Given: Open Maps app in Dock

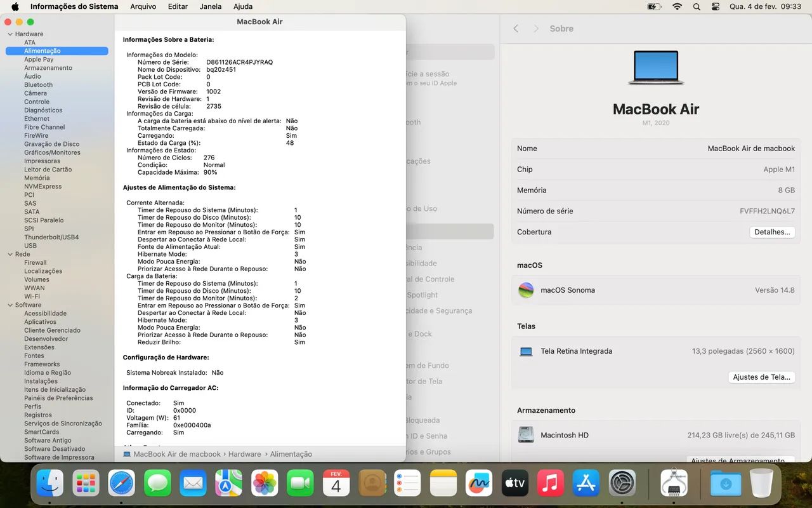Looking at the screenshot, I should click(228, 483).
